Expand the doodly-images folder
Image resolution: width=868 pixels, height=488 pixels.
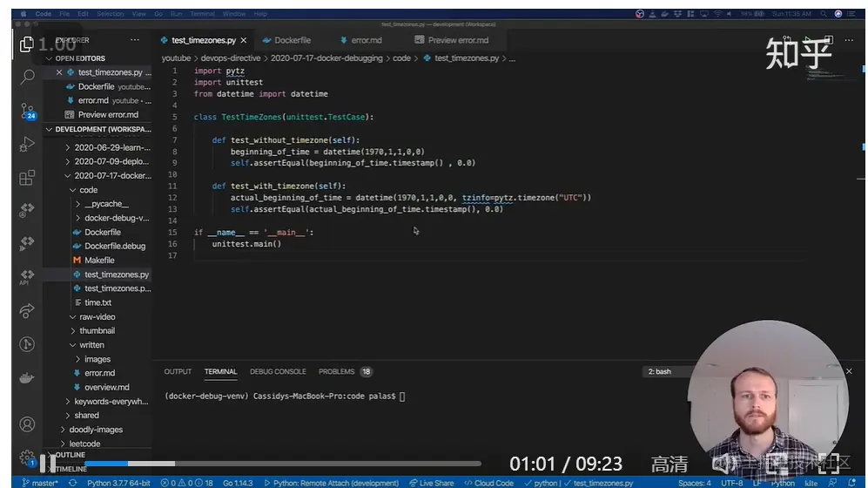click(x=96, y=430)
